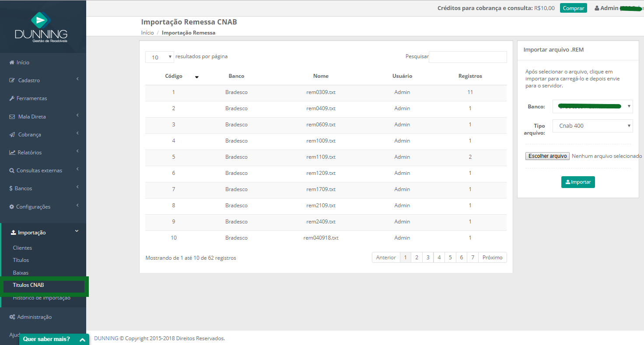644x345 pixels.
Task: Click DUNNING link in footer
Action: click(106, 338)
